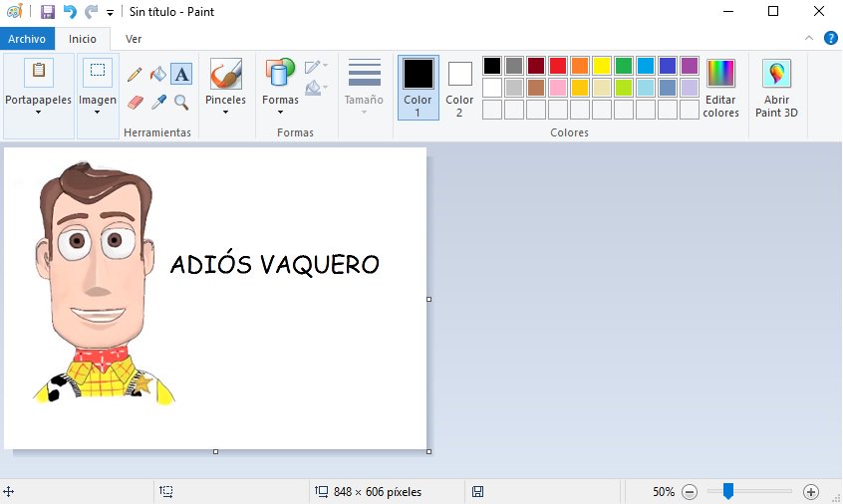The image size is (843, 504).
Task: Select the Magnifier tool
Action: coord(181,102)
